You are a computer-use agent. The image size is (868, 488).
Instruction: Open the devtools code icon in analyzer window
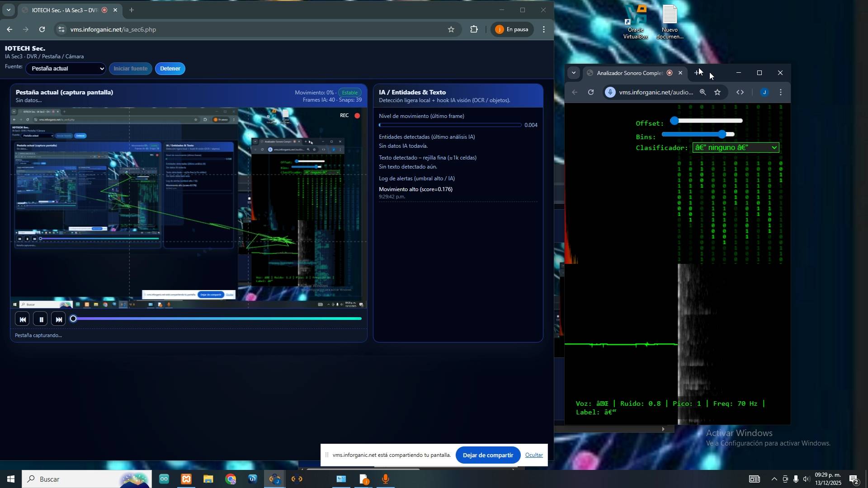tap(740, 93)
